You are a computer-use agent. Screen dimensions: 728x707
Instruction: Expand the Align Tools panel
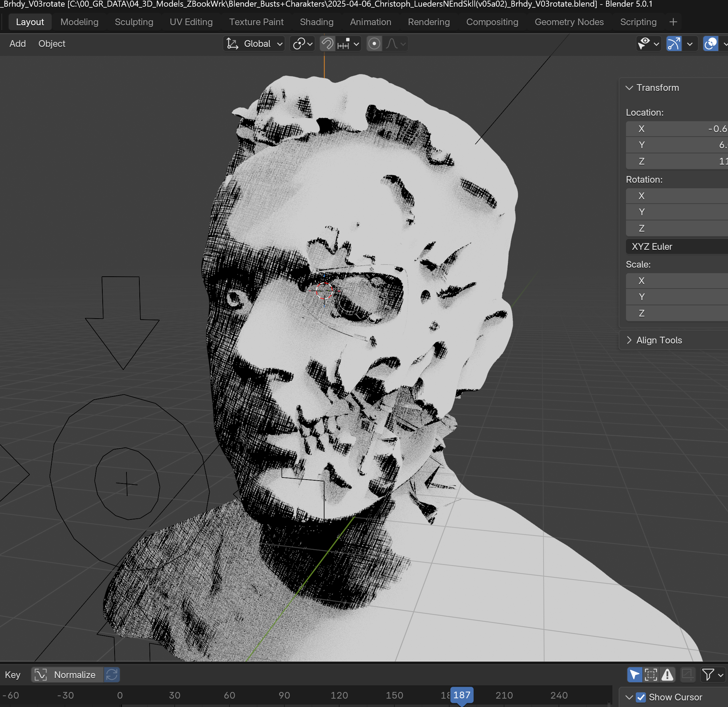pyautogui.click(x=659, y=340)
